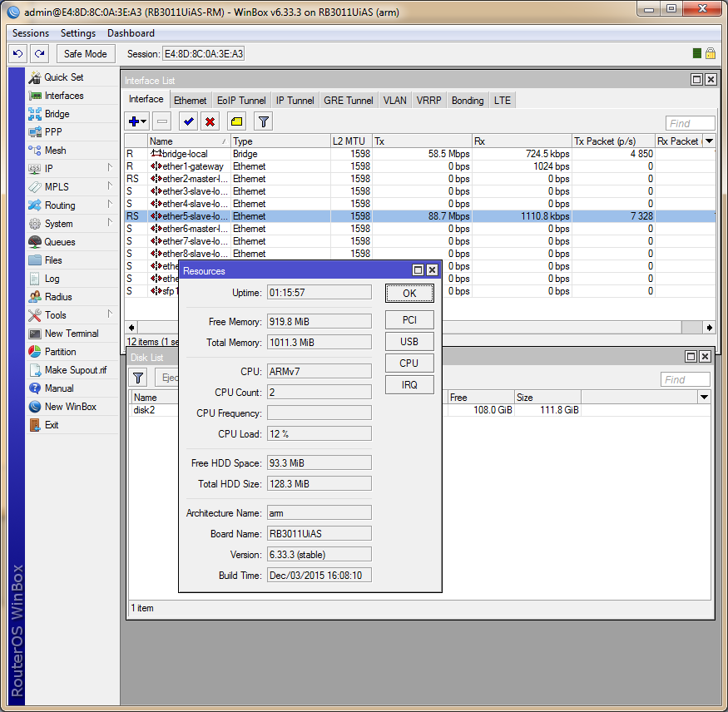The image size is (728, 712).
Task: Click the IRQ button in Resources
Action: [409, 384]
